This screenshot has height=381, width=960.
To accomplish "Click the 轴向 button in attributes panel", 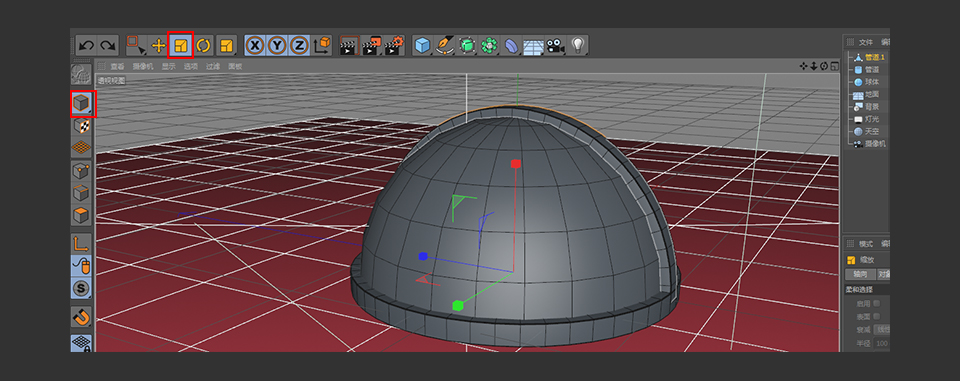I will 860,274.
